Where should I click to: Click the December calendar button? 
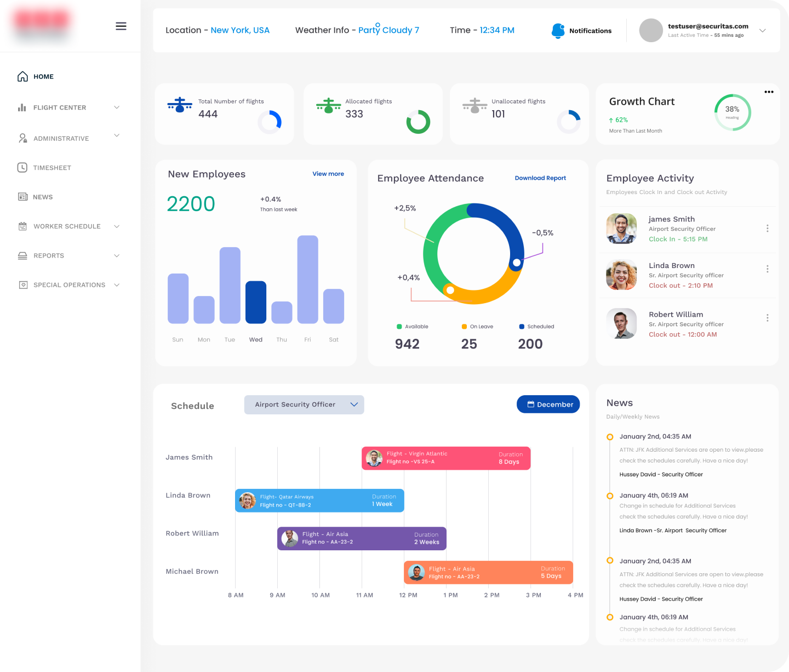click(548, 405)
